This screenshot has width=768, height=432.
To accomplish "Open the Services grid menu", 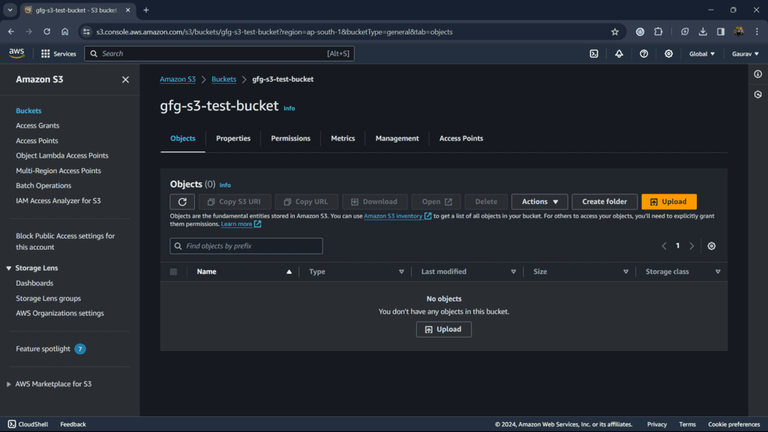I will pos(58,54).
